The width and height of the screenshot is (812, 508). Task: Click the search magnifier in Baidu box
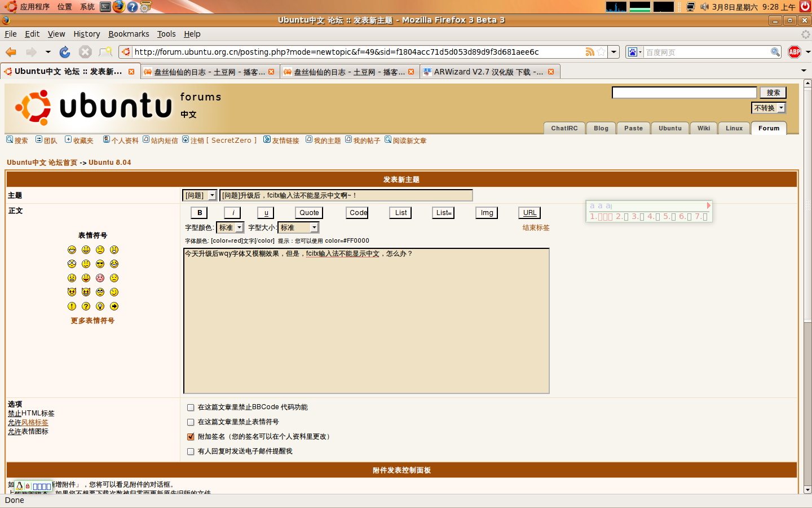click(775, 52)
